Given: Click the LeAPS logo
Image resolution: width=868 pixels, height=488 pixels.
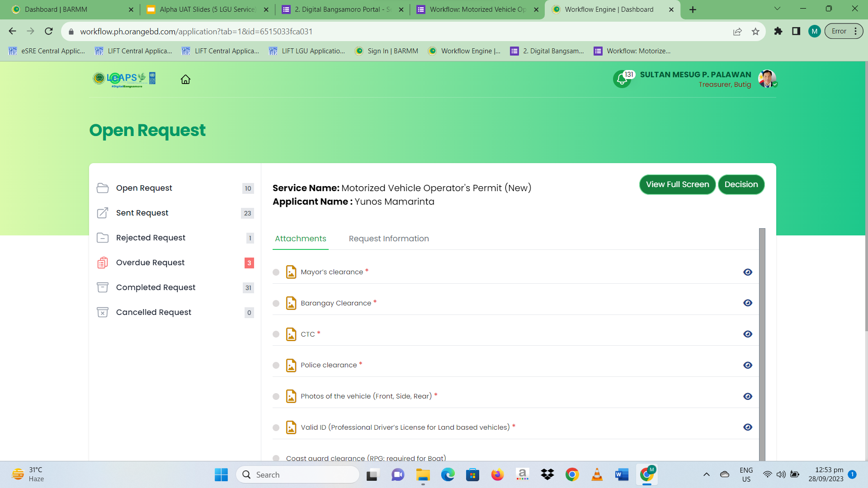Looking at the screenshot, I should 124,79.
